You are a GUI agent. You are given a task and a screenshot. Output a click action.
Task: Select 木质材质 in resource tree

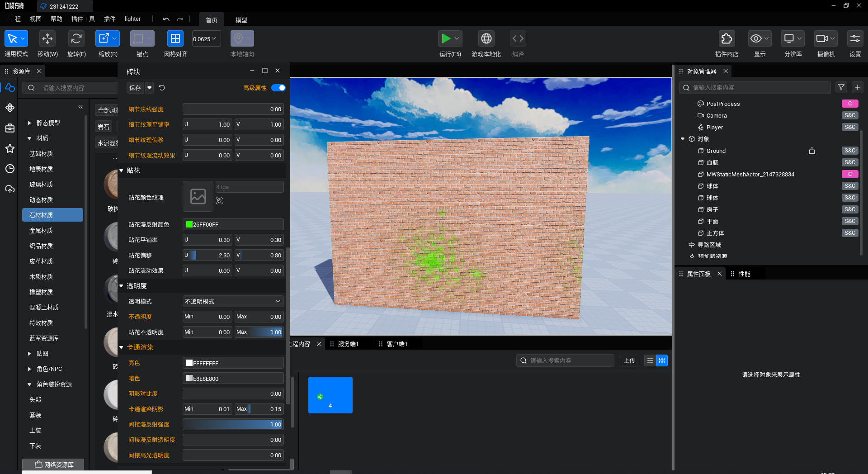click(x=41, y=277)
